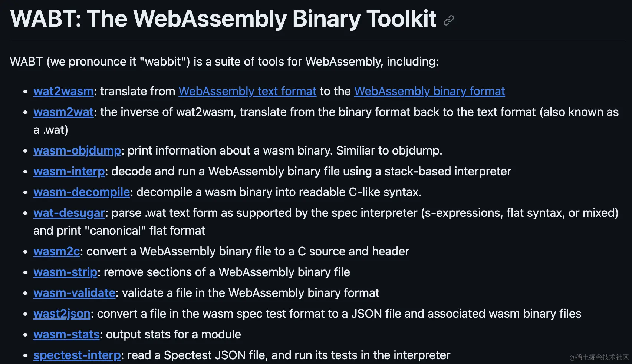Click the wasm-objdump description text

[x=285, y=150]
